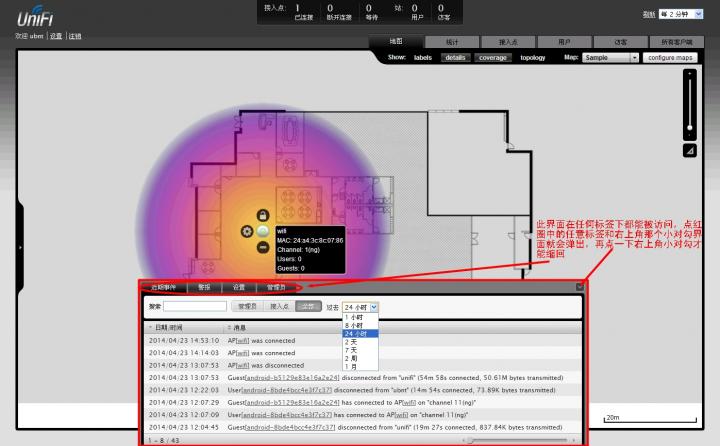
Task: Open the 所有客户端 tab
Action: click(x=676, y=42)
